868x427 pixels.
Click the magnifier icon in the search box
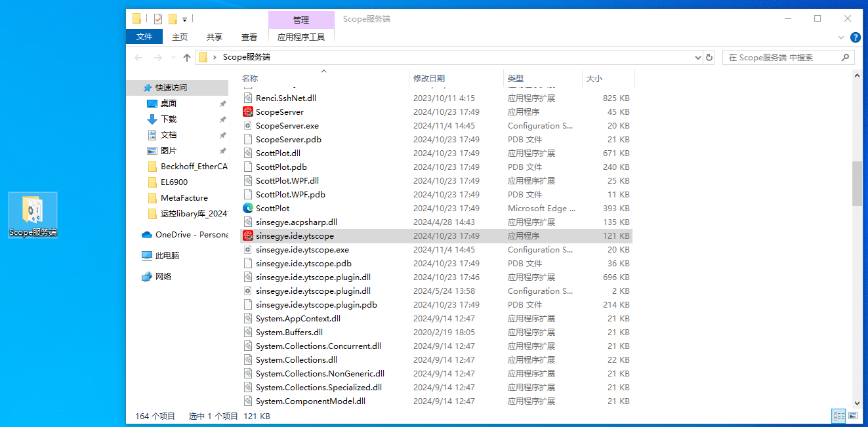coord(846,58)
